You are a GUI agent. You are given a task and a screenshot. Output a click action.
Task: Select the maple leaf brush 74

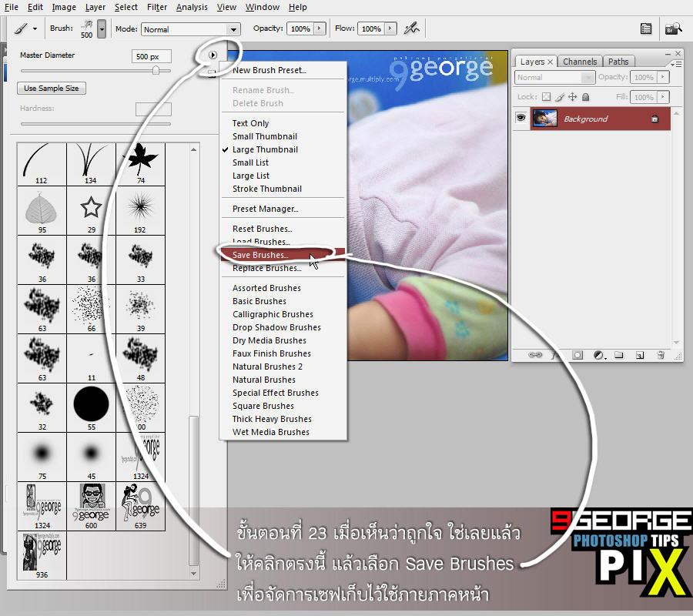[x=141, y=164]
